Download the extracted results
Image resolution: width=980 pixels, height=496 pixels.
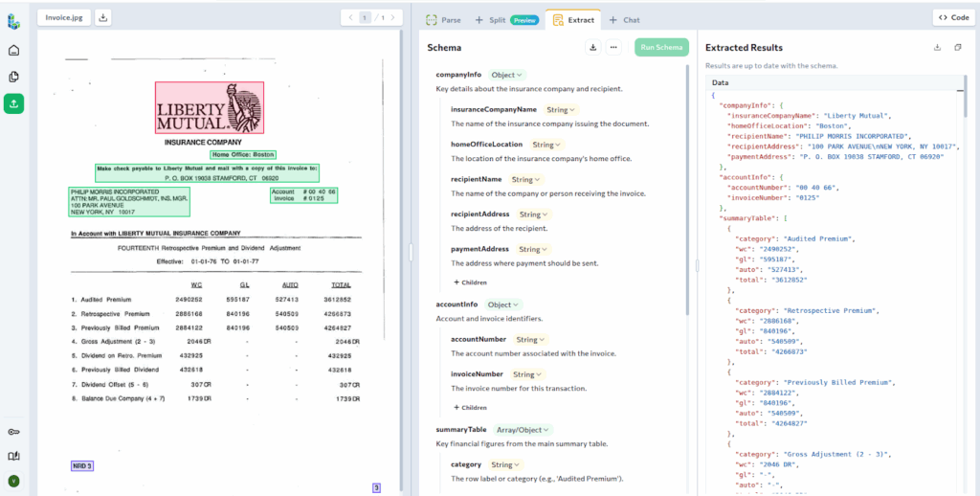(938, 47)
